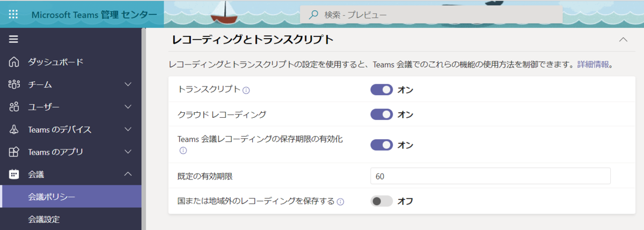Expand the ユーザー menu chevron
Viewport: 644px width, 230px height.
[128, 107]
